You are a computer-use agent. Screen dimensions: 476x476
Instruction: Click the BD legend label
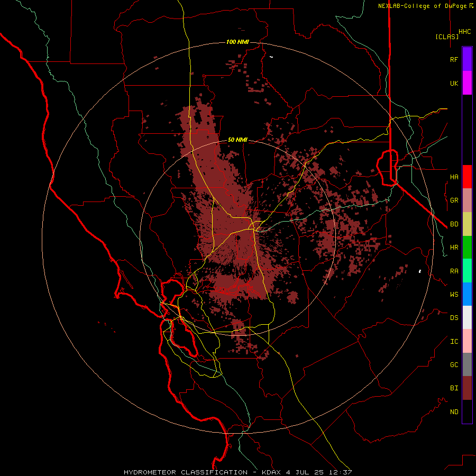point(454,224)
